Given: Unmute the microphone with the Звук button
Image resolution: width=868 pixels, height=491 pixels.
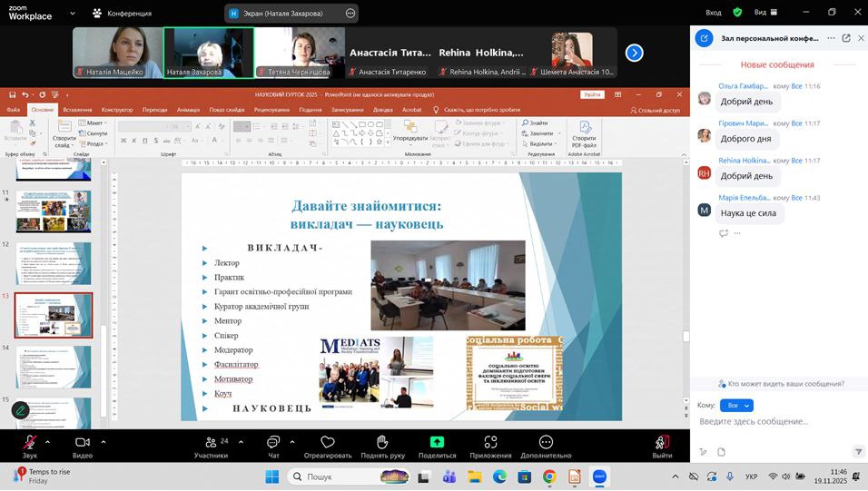Looking at the screenshot, I should click(x=30, y=442).
